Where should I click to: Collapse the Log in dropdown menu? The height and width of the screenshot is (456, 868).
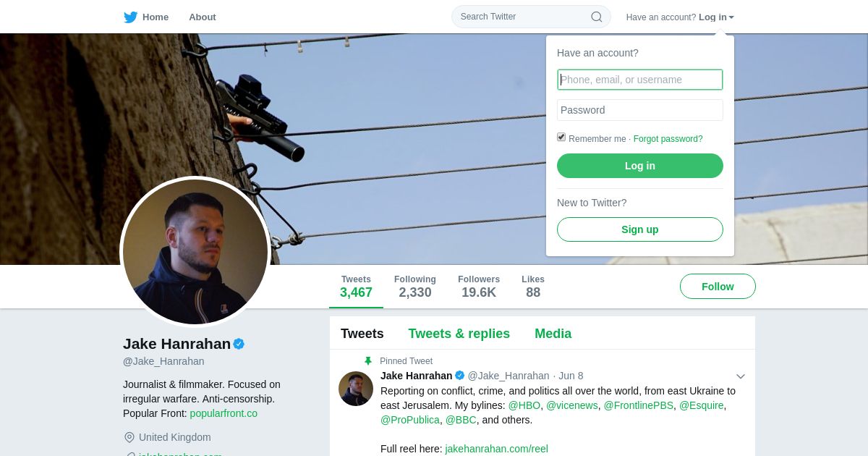(x=716, y=17)
